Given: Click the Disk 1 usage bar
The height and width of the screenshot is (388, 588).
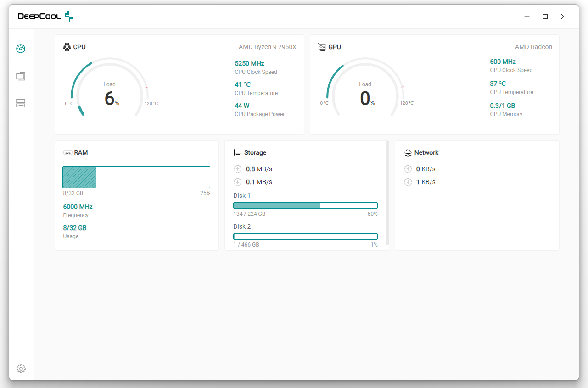Looking at the screenshot, I should (305, 206).
